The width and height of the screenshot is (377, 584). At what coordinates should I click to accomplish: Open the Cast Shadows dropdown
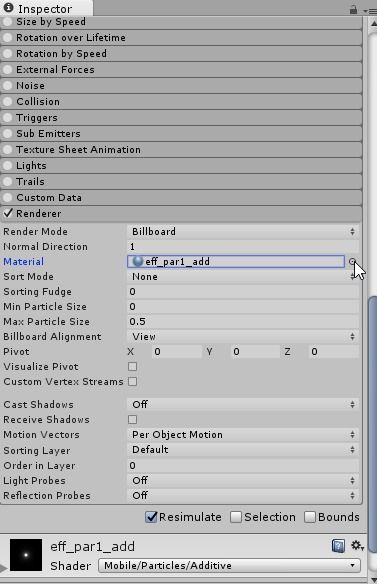pos(243,404)
